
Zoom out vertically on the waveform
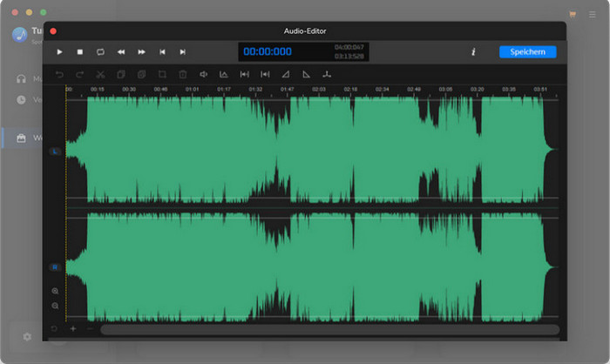click(x=55, y=306)
